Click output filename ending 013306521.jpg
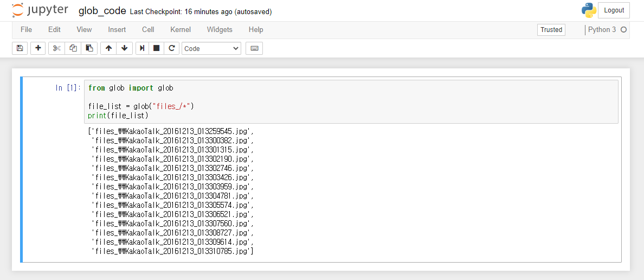Screen dimensions: 644x280 tap(173, 215)
